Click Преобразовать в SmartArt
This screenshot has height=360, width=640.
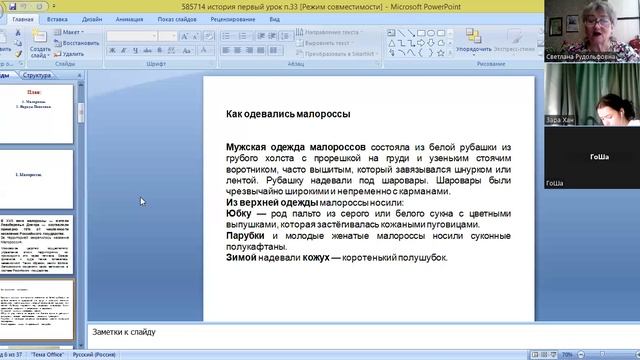pos(338,54)
